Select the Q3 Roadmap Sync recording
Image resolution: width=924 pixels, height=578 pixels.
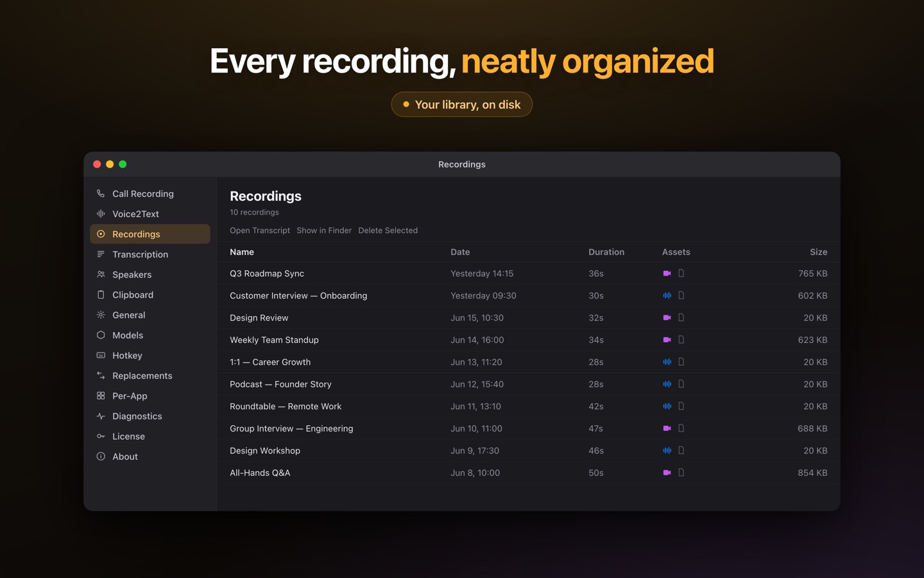pyautogui.click(x=528, y=274)
